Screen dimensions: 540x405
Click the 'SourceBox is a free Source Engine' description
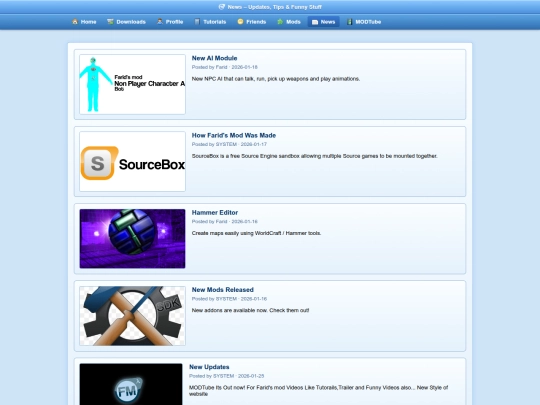314,156
